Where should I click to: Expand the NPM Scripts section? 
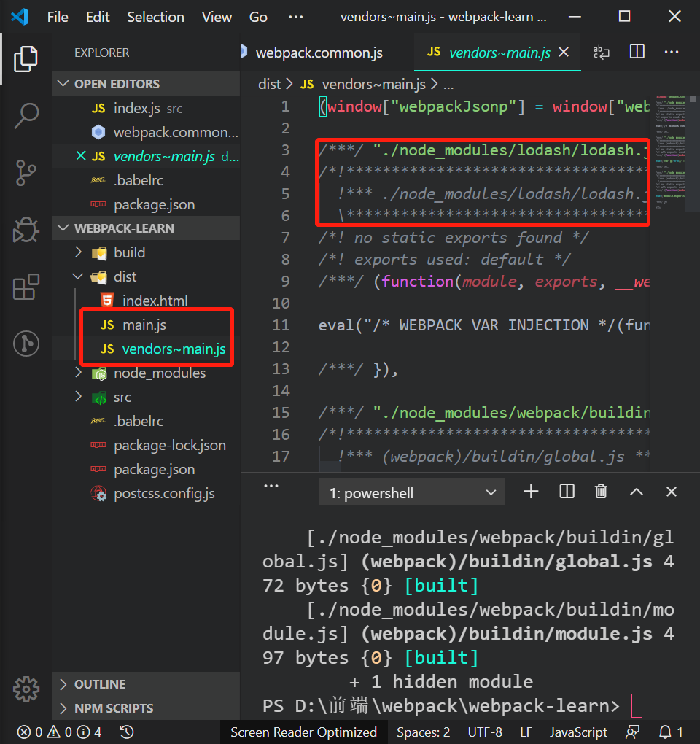click(146, 708)
